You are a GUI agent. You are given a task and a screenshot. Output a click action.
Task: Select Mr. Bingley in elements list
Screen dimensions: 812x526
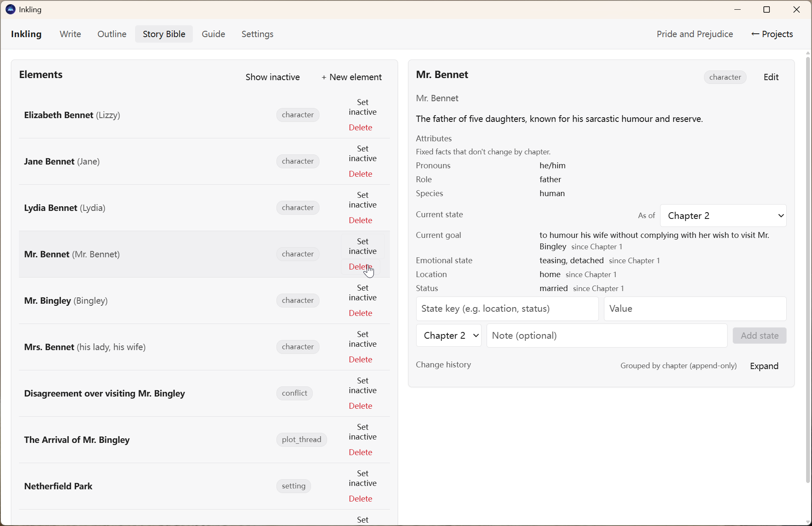click(x=204, y=301)
